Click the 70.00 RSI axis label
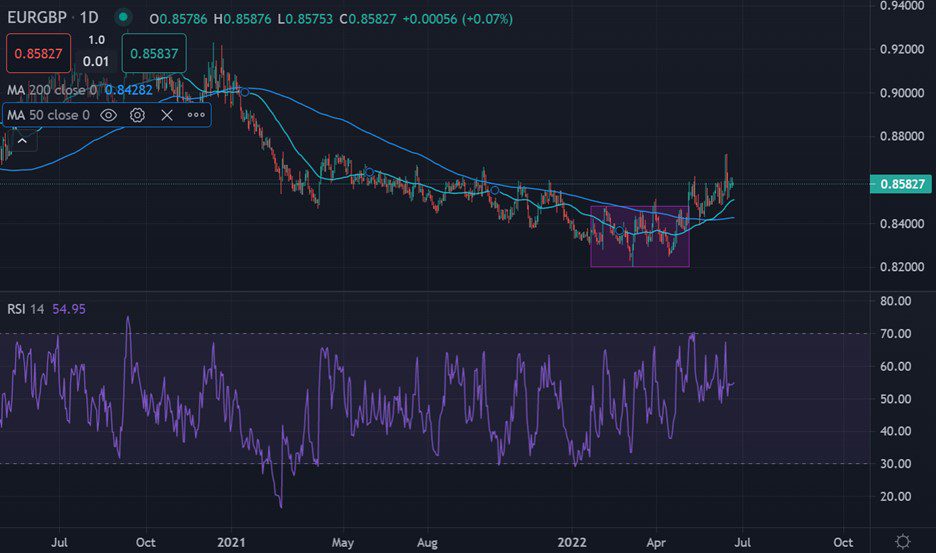Viewport: 936px width, 553px height. (895, 334)
